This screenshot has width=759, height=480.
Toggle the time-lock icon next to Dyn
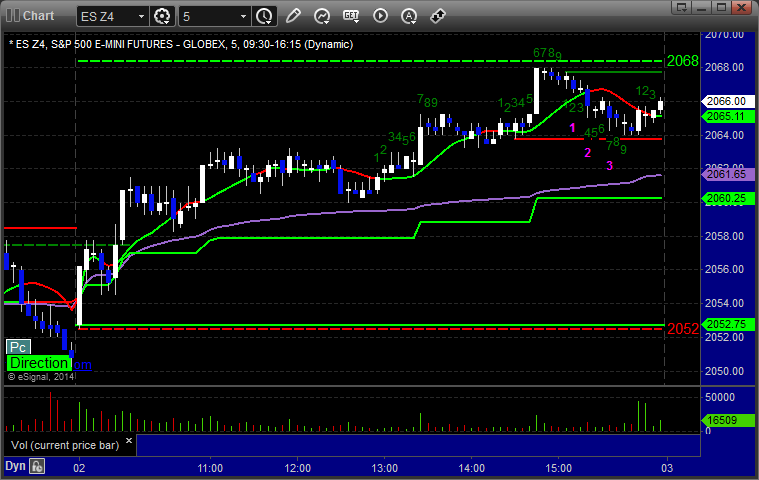[x=37, y=466]
